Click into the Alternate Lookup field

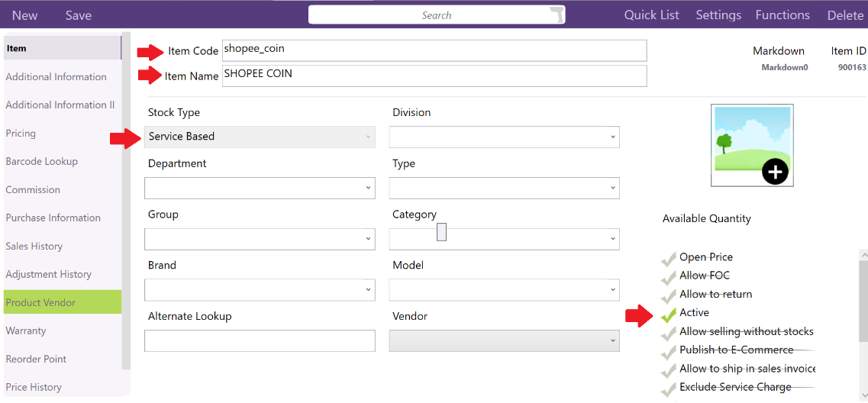click(260, 341)
